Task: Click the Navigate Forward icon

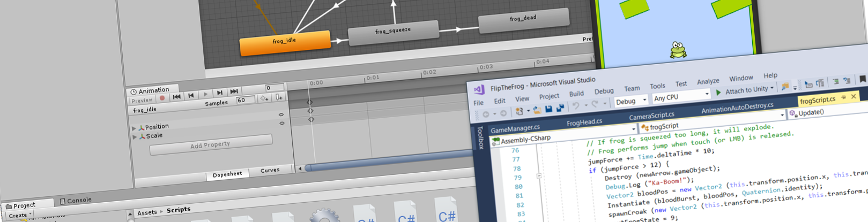Action: click(x=503, y=113)
